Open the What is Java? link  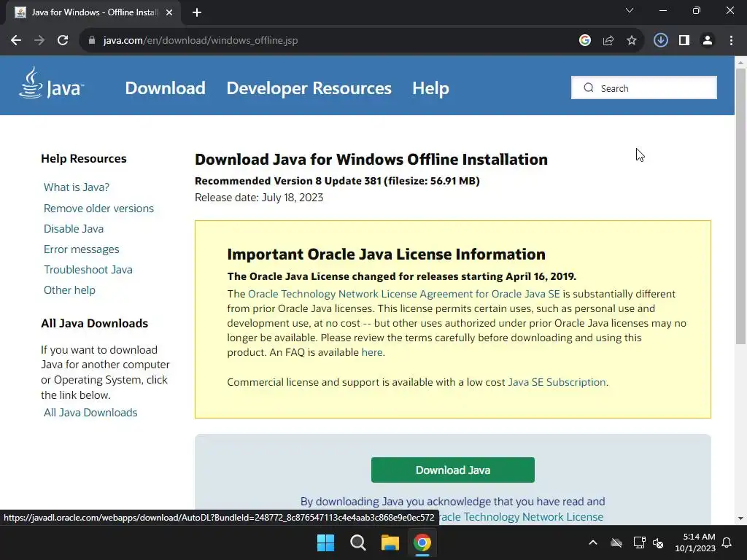[x=76, y=187]
